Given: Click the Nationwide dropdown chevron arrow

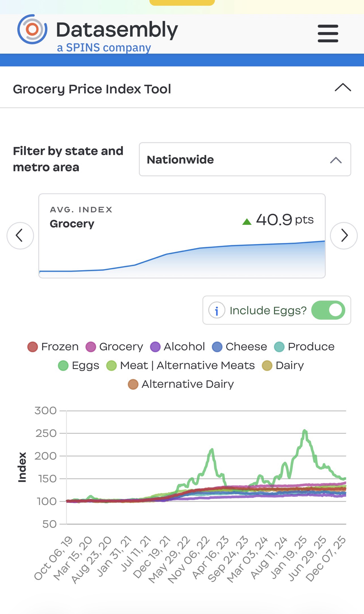Looking at the screenshot, I should tap(336, 160).
